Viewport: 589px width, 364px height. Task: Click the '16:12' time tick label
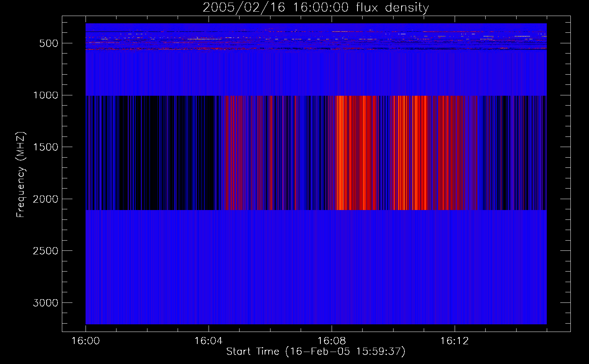(x=454, y=341)
